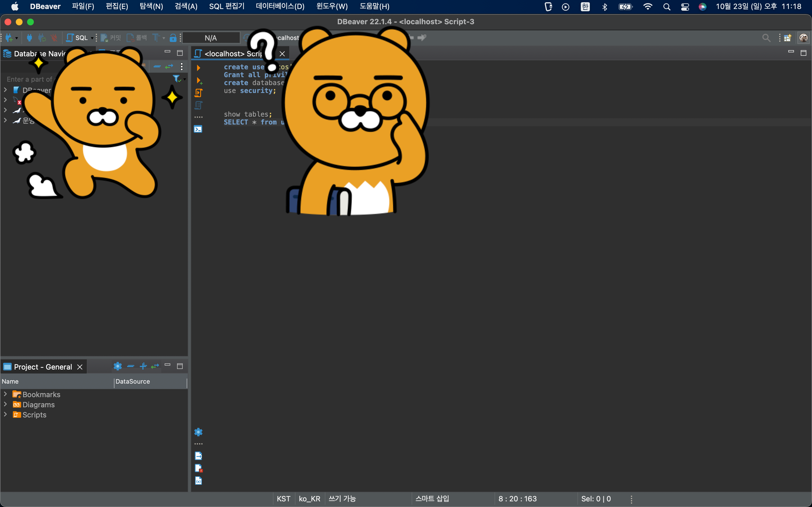Click the new database connection plug icon
The image size is (812, 507).
click(x=9, y=38)
